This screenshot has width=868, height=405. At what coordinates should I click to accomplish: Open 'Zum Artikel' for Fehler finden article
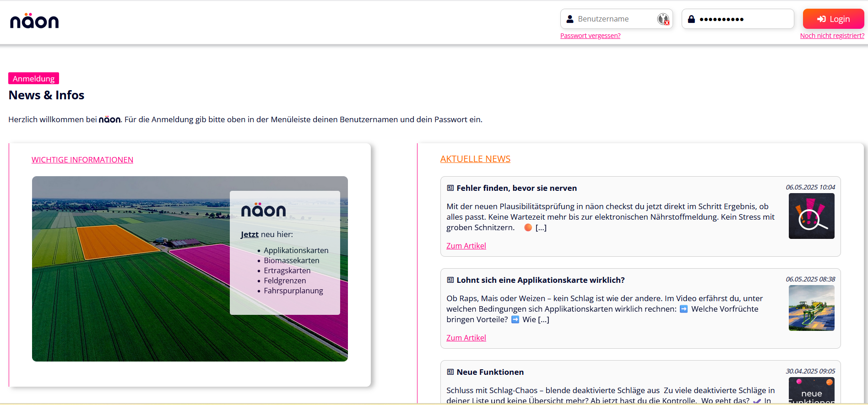tap(466, 246)
